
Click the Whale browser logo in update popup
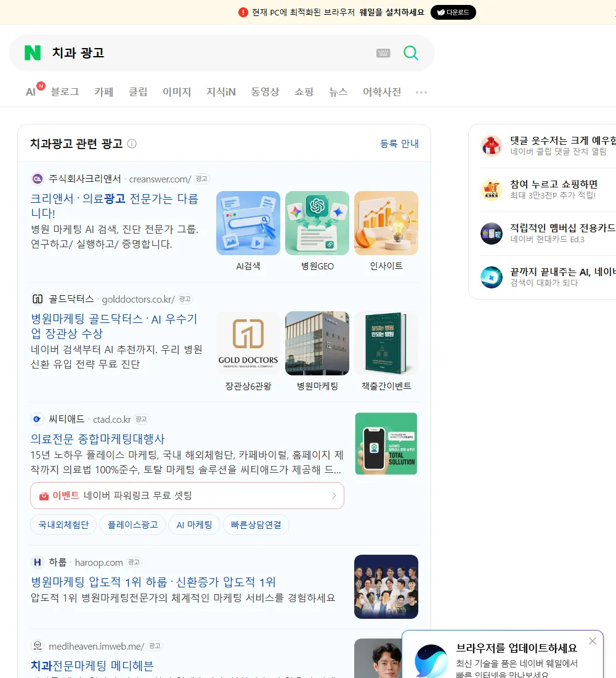431,661
